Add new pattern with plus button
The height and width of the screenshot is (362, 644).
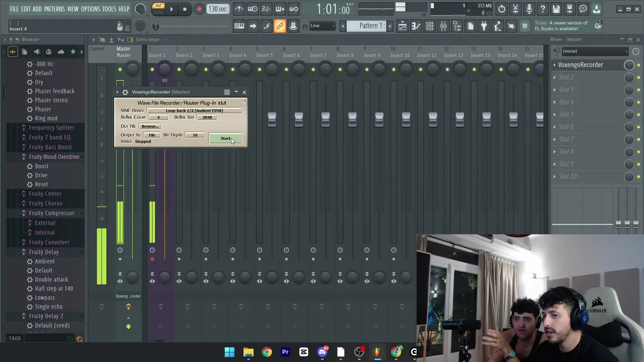(x=389, y=26)
